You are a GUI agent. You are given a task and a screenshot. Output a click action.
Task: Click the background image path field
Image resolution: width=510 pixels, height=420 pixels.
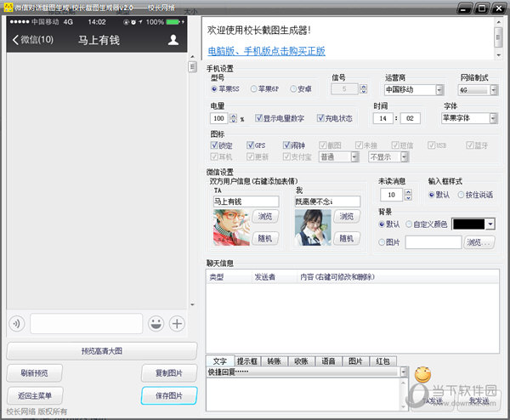(433, 242)
